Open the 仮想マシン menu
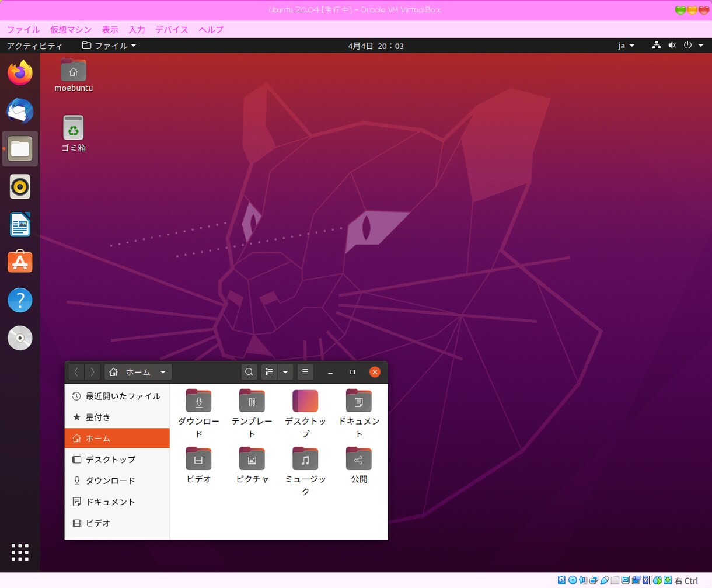Screen dimensions: 712x588 pyautogui.click(x=71, y=30)
